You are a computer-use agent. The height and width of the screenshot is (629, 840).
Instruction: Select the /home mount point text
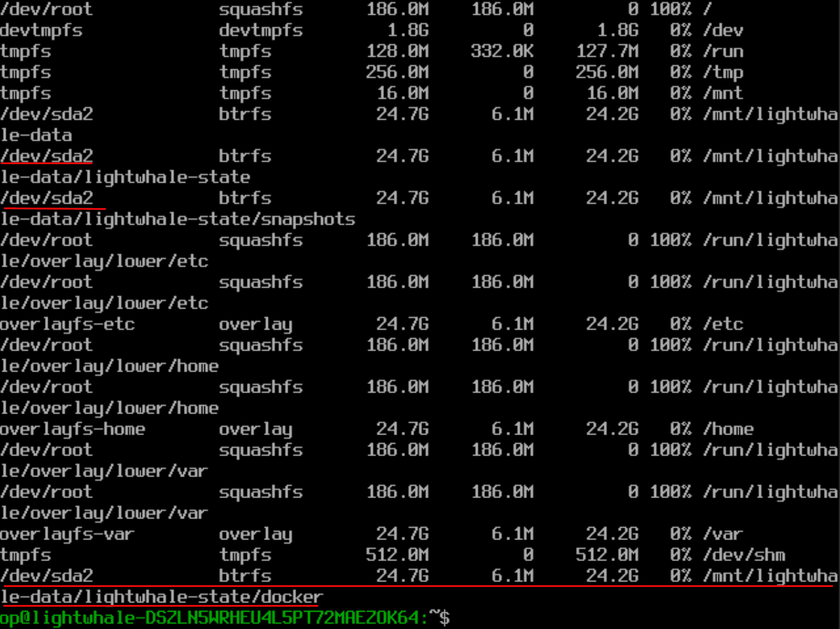coord(728,429)
